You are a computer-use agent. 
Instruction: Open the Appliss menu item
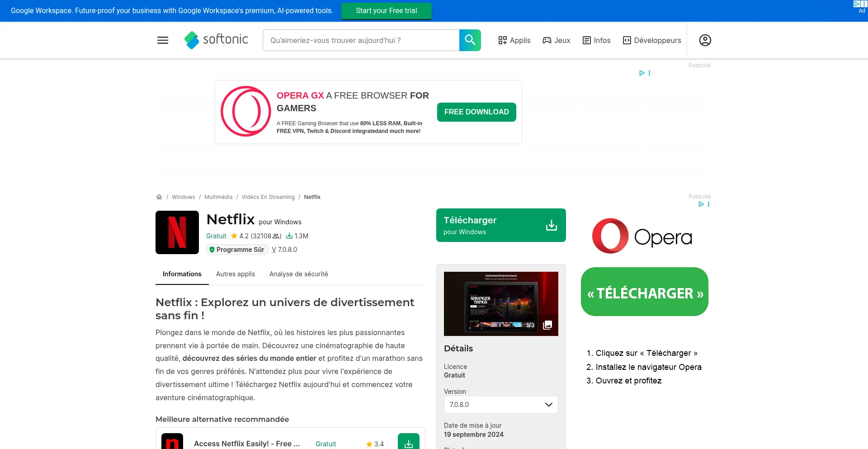514,40
